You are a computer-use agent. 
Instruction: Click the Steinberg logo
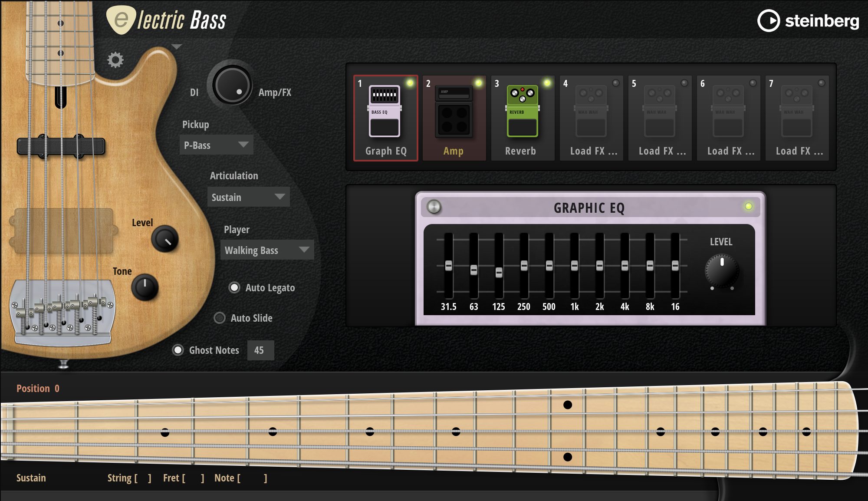coord(808,20)
